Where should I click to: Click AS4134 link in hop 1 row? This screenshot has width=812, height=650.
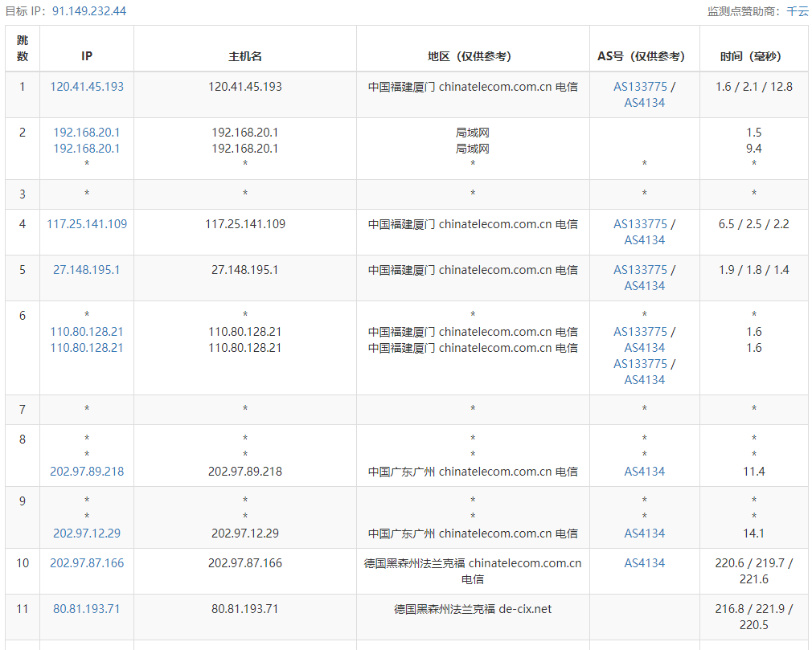point(644,103)
